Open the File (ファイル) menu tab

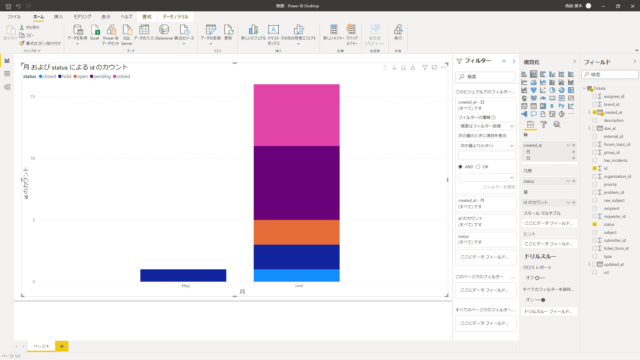pyautogui.click(x=14, y=17)
